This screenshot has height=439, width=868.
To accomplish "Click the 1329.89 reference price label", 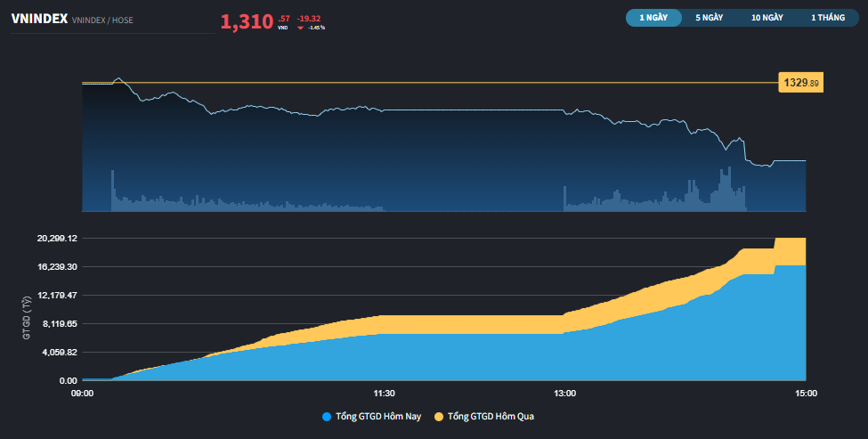I will 800,83.
